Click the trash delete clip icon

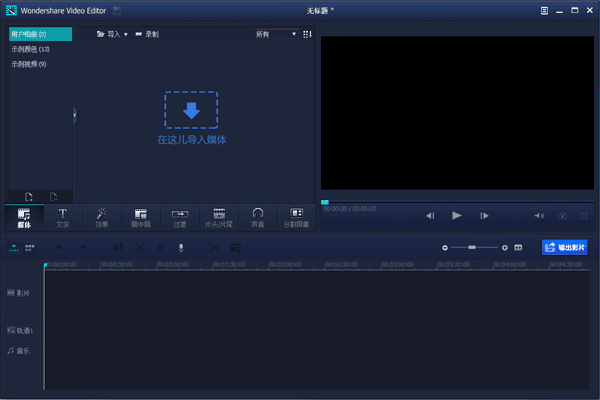click(x=160, y=248)
